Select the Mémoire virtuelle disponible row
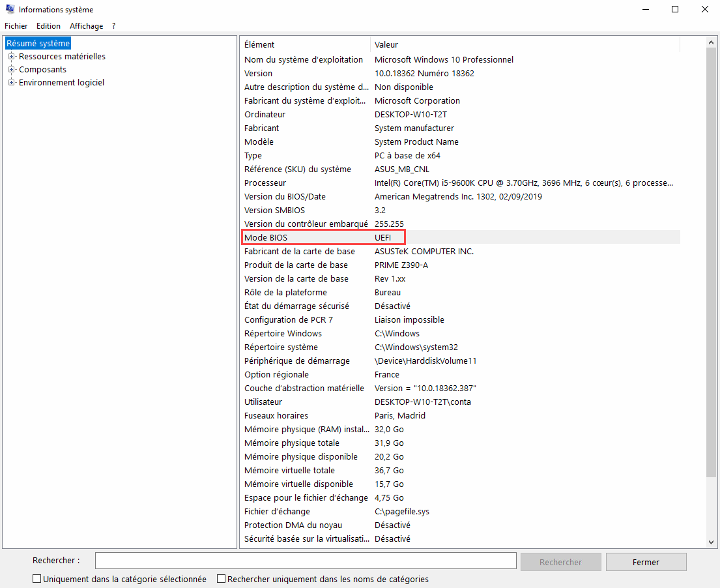The image size is (720, 588). (461, 484)
